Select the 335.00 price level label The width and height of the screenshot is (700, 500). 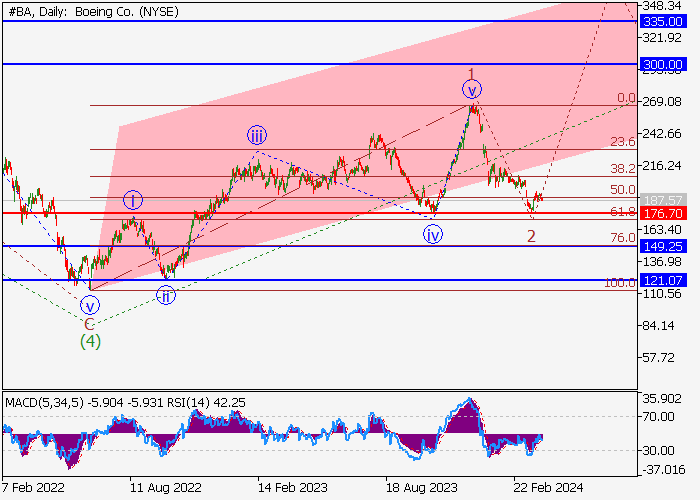pos(662,21)
